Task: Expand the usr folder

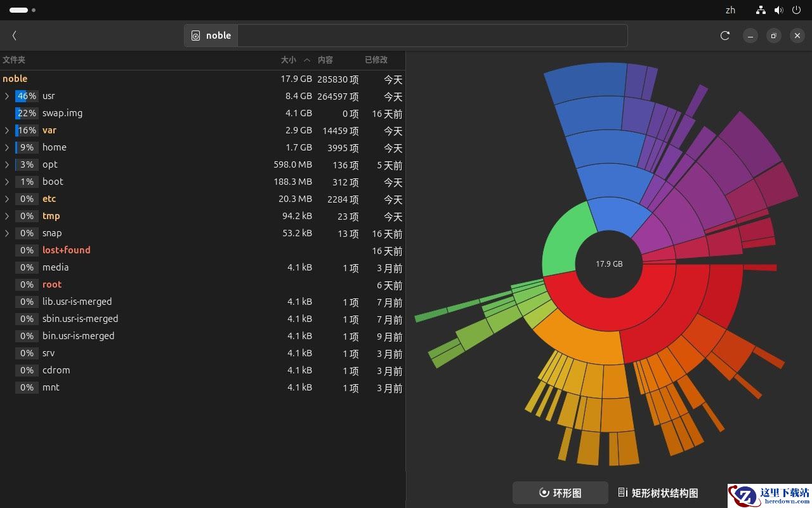Action: [x=7, y=96]
